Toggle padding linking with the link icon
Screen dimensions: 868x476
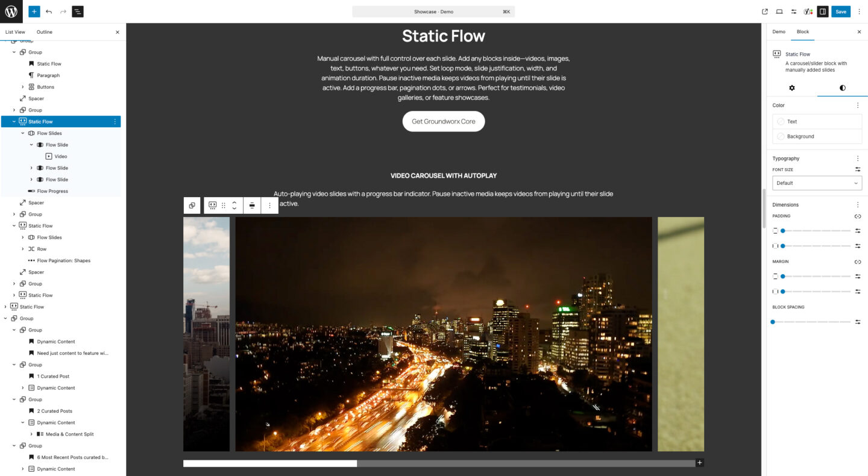[857, 216]
